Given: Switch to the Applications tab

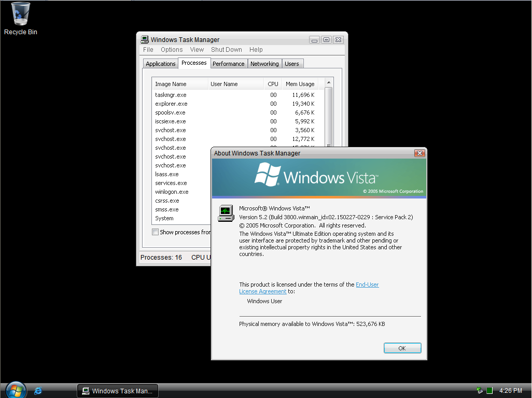Looking at the screenshot, I should (x=161, y=64).
